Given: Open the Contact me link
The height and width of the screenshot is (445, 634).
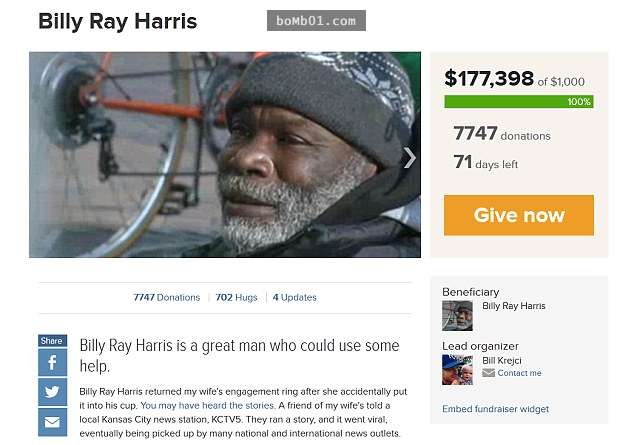Looking at the screenshot, I should click(519, 373).
